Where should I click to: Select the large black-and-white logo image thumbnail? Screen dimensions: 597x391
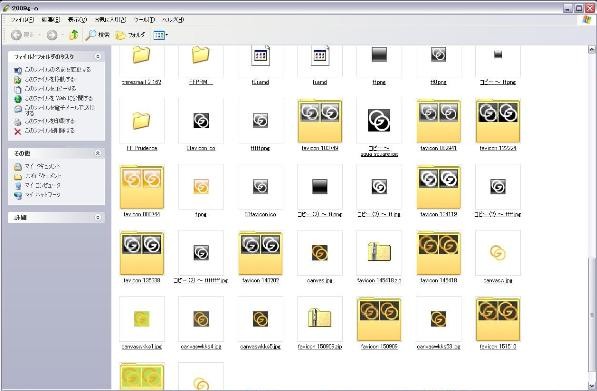tap(379, 120)
